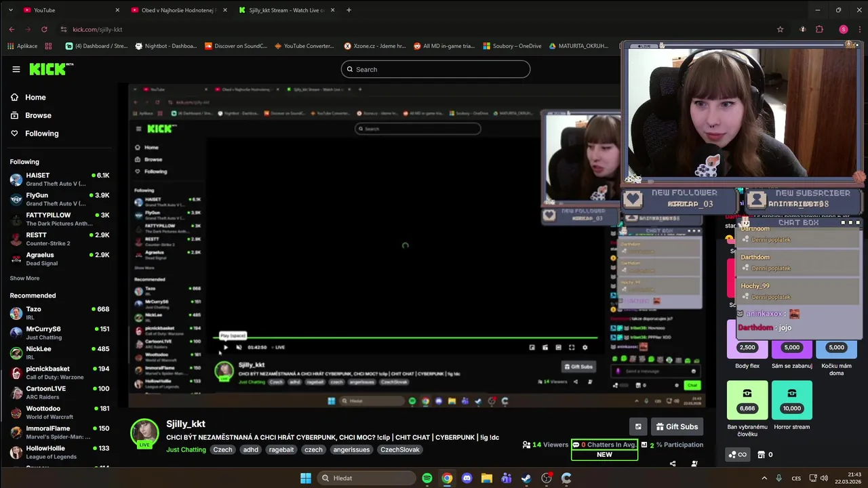Switch to the YouTube browser tab

(x=71, y=10)
